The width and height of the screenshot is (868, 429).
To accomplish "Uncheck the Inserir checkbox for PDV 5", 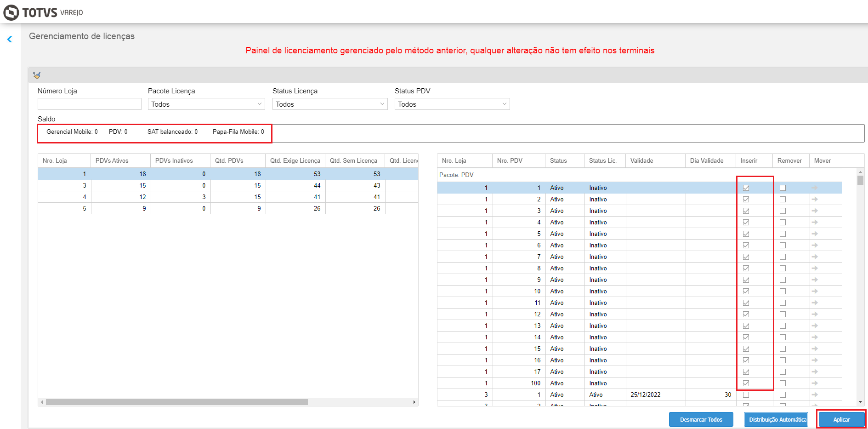I will coord(746,234).
